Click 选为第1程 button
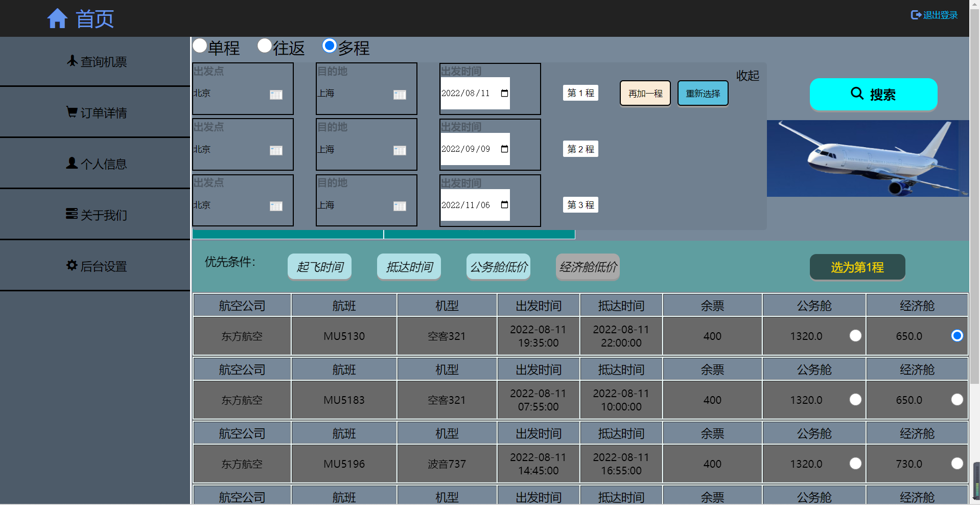980x505 pixels. point(857,267)
